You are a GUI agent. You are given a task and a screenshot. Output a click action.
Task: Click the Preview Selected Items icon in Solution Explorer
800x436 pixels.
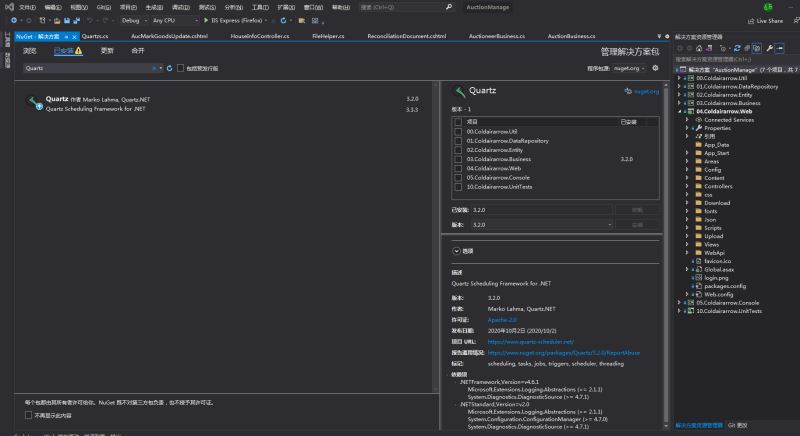[x=780, y=48]
